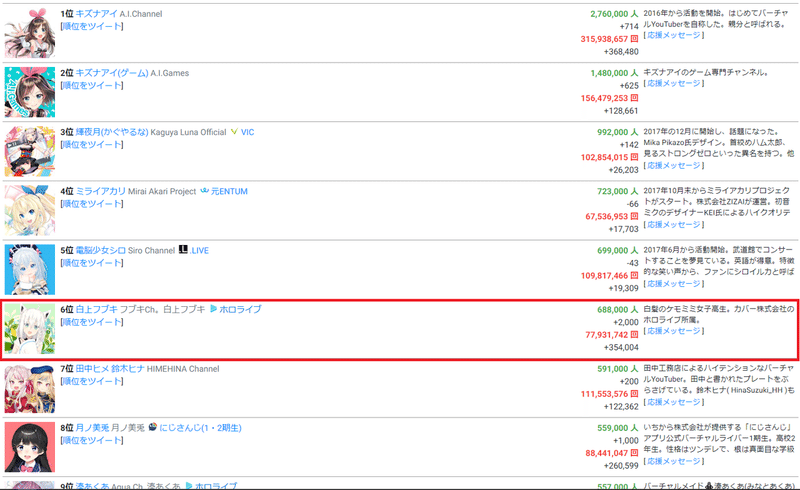Open ホロライブ tag beside 白上フブキ
This screenshot has width=800, height=490.
pos(240,309)
